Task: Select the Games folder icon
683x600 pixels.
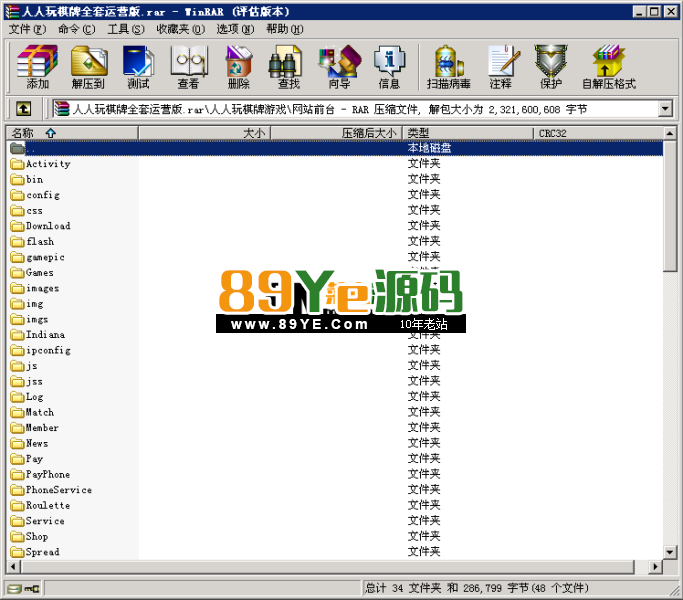Action: pos(17,273)
